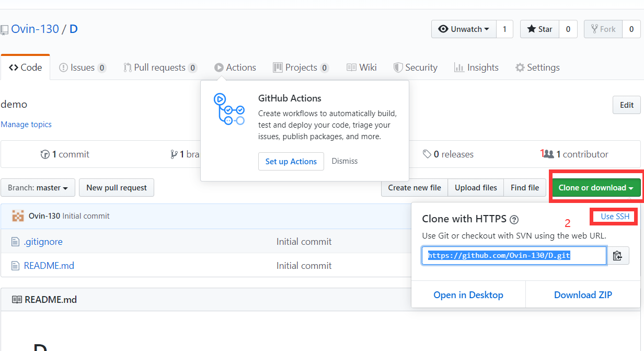Click the GitHub Actions workflow illustration
The height and width of the screenshot is (351, 644).
[229, 109]
